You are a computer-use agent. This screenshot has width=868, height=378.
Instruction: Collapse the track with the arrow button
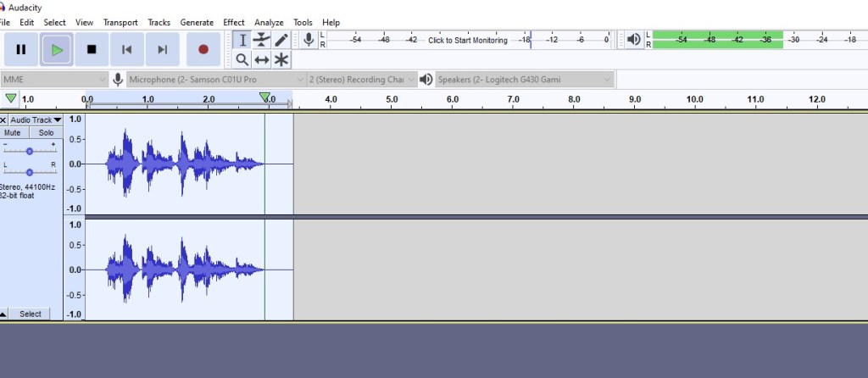click(x=4, y=314)
